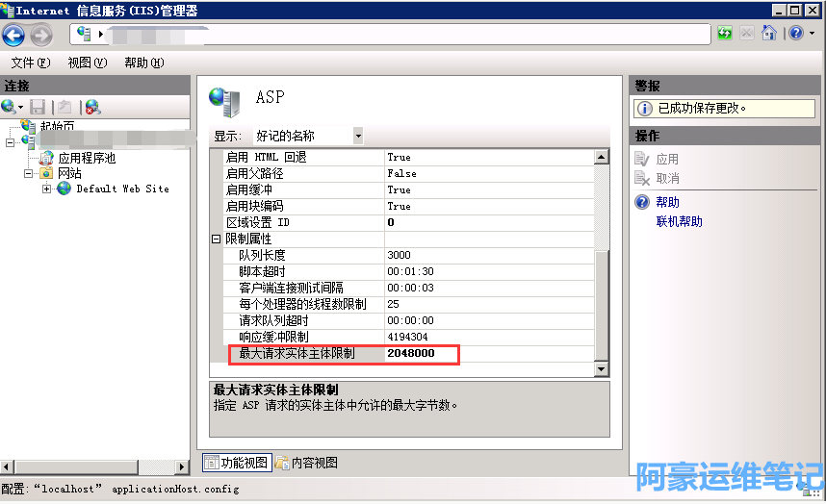Viewport: 826px width, 504px height.
Task: Click the Back navigation arrow
Action: [13, 36]
